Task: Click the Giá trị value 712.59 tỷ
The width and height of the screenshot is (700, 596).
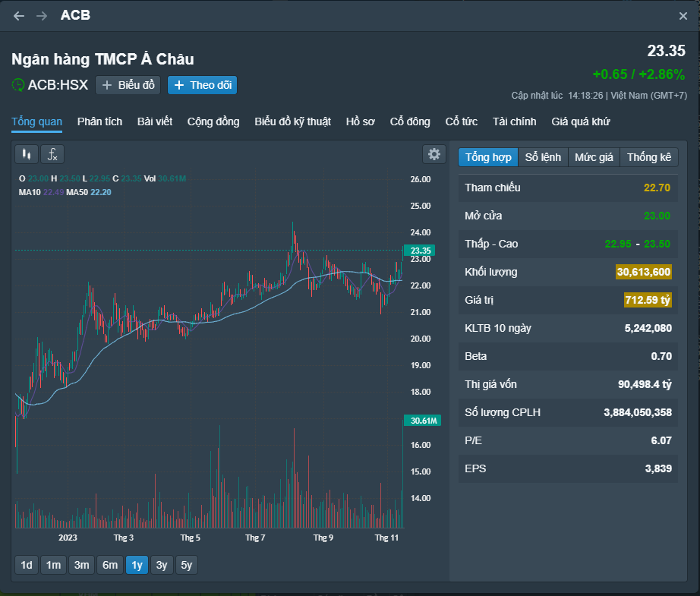Action: point(648,300)
